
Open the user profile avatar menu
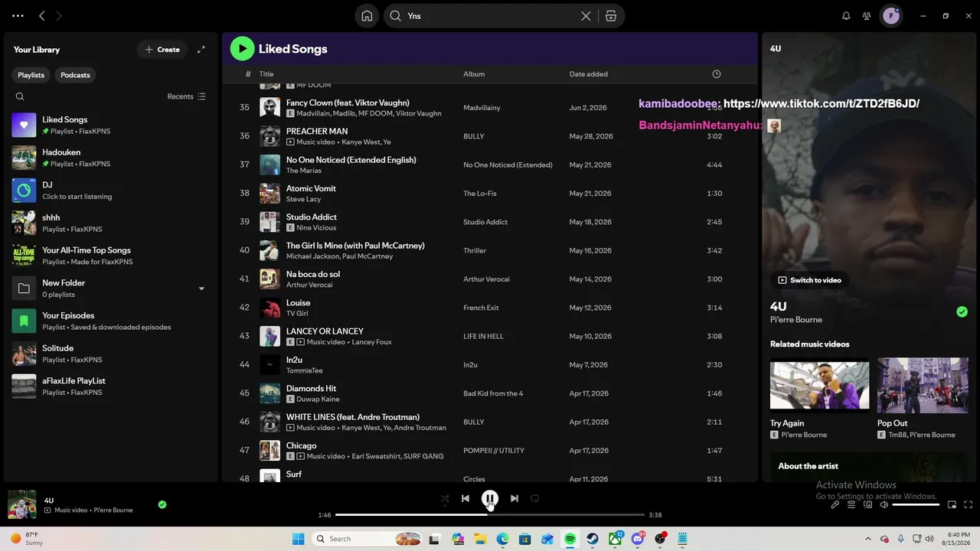click(891, 16)
